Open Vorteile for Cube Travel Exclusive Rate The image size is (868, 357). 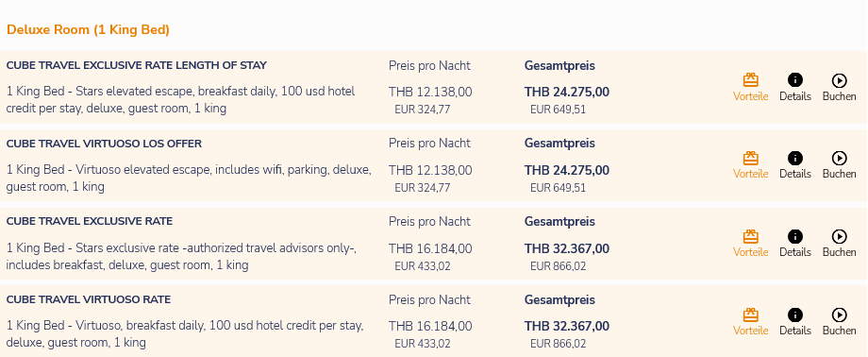750,244
